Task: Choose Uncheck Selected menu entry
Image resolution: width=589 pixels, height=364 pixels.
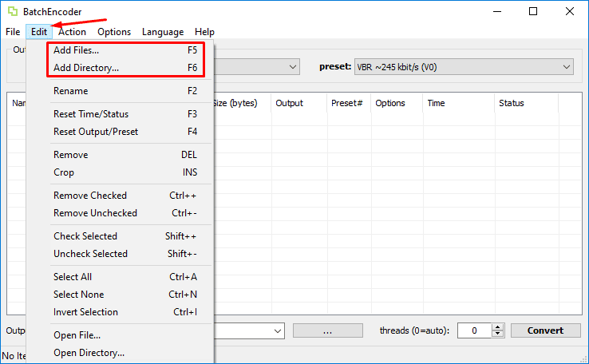Action: tap(125, 254)
